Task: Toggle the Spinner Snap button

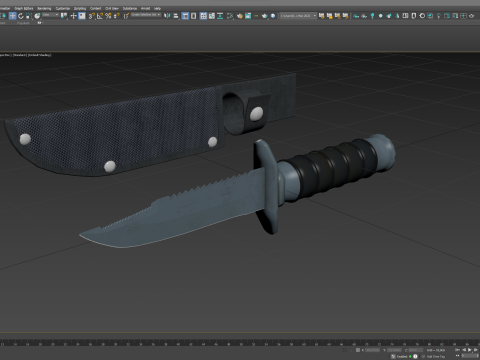Action: 116,16
